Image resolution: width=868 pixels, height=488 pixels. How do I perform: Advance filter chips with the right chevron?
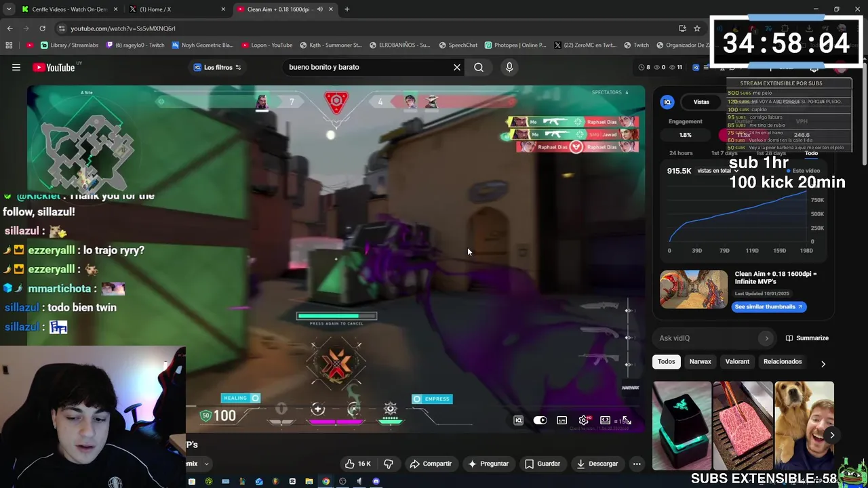tap(823, 364)
